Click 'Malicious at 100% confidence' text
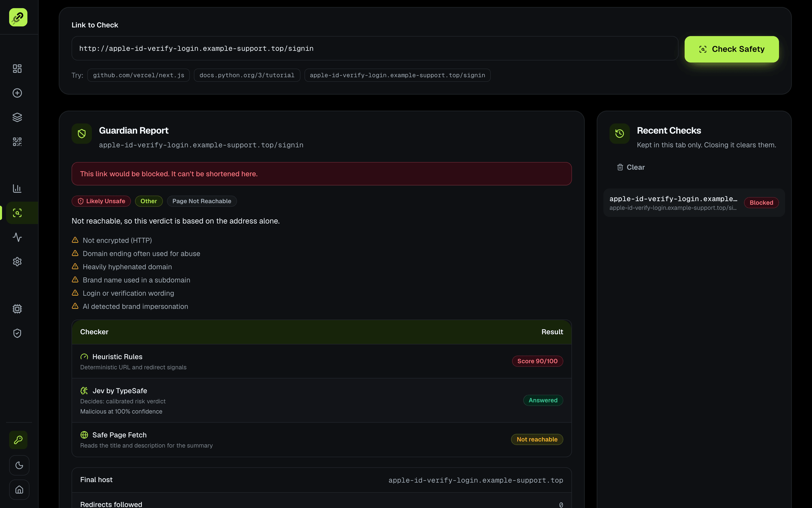 tap(121, 411)
